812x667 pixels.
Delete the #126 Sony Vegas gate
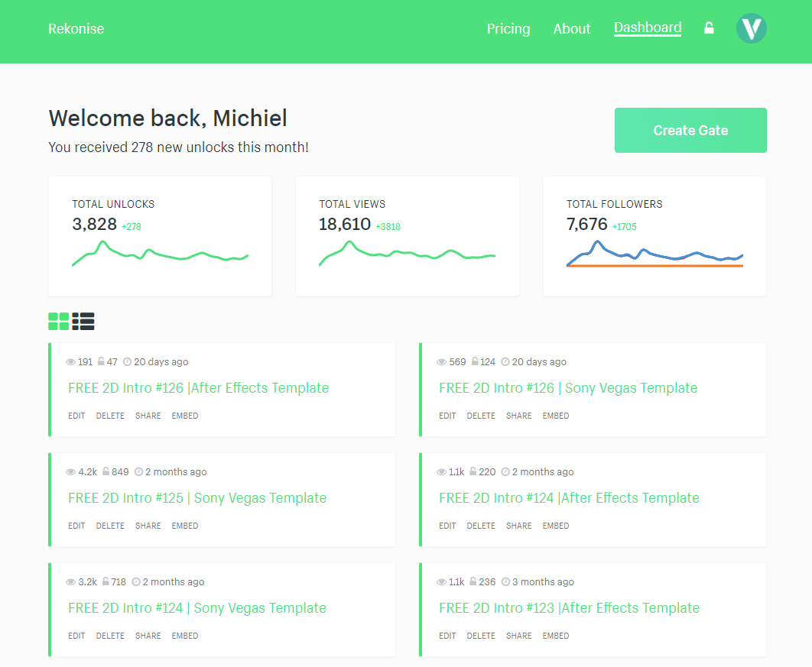click(x=481, y=416)
